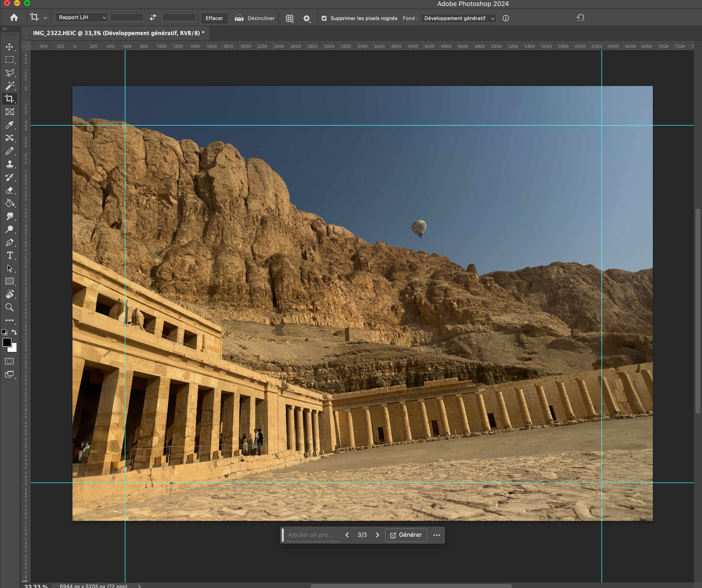This screenshot has height=588, width=702.
Task: Select the Spot Healing tool
Action: click(10, 138)
